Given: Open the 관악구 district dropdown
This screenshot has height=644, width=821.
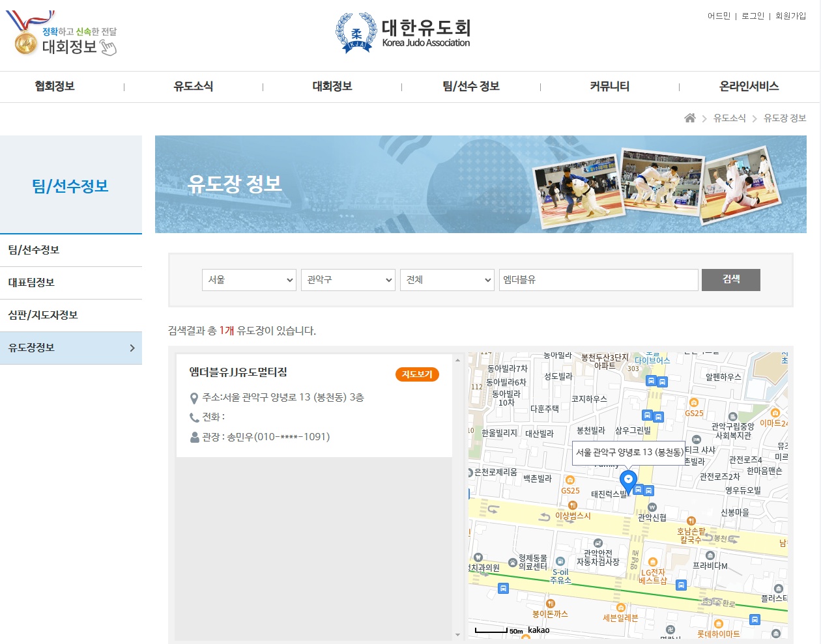Looking at the screenshot, I should pos(348,280).
